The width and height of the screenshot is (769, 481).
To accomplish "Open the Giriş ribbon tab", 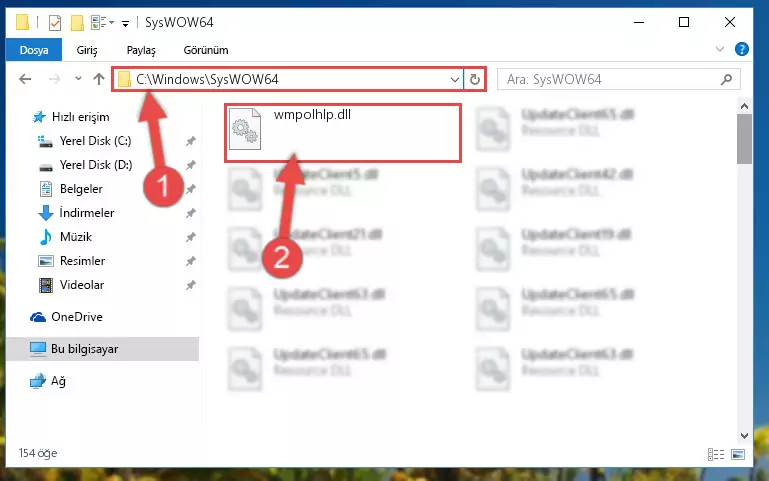I will pyautogui.click(x=87, y=50).
